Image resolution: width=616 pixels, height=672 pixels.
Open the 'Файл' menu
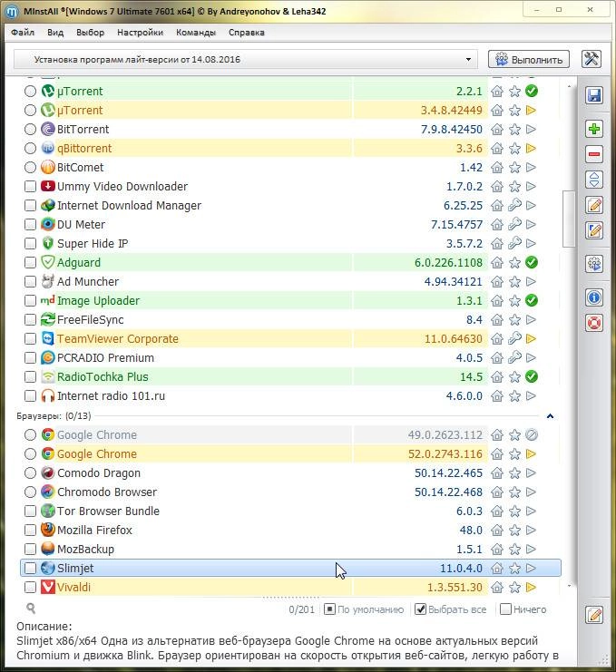[23, 33]
